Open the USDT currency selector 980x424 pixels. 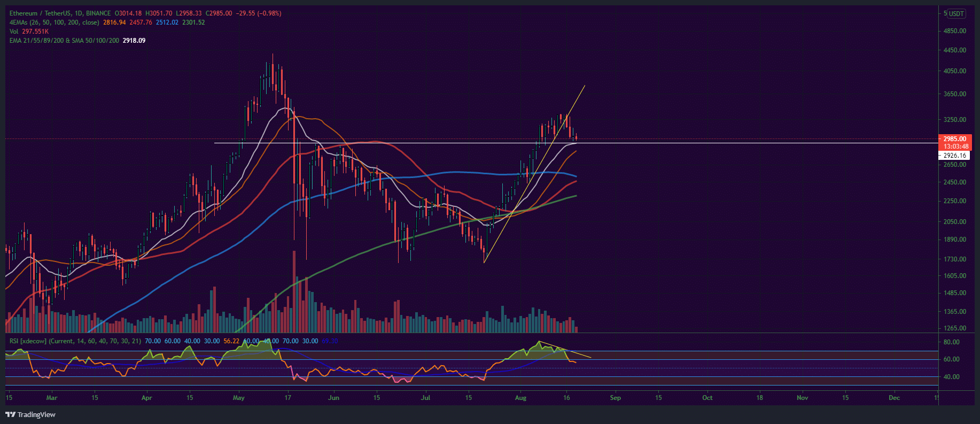956,14
